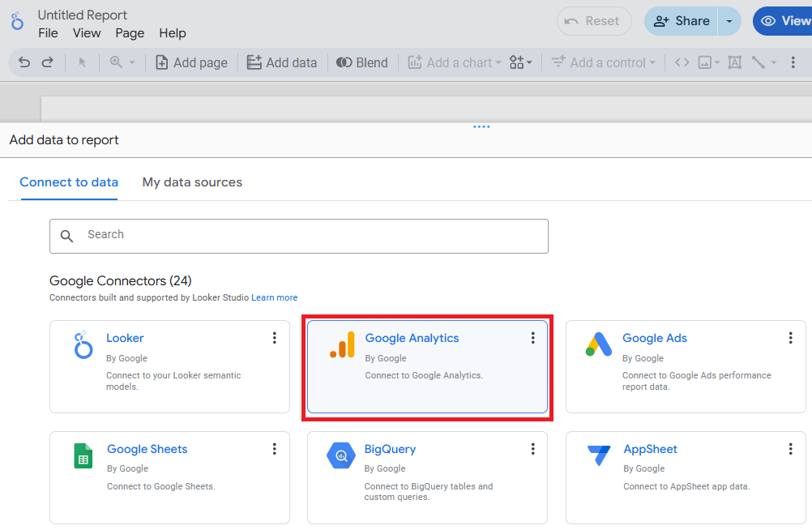Image resolution: width=812 pixels, height=530 pixels.
Task: Select the Google Ads connector name
Action: (x=655, y=338)
